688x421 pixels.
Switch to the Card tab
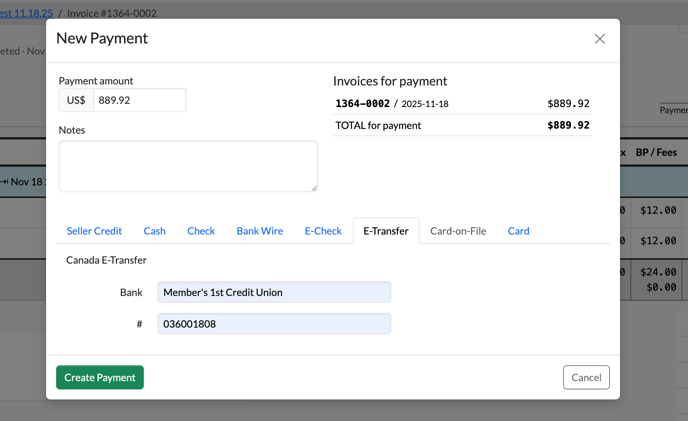pyautogui.click(x=518, y=231)
